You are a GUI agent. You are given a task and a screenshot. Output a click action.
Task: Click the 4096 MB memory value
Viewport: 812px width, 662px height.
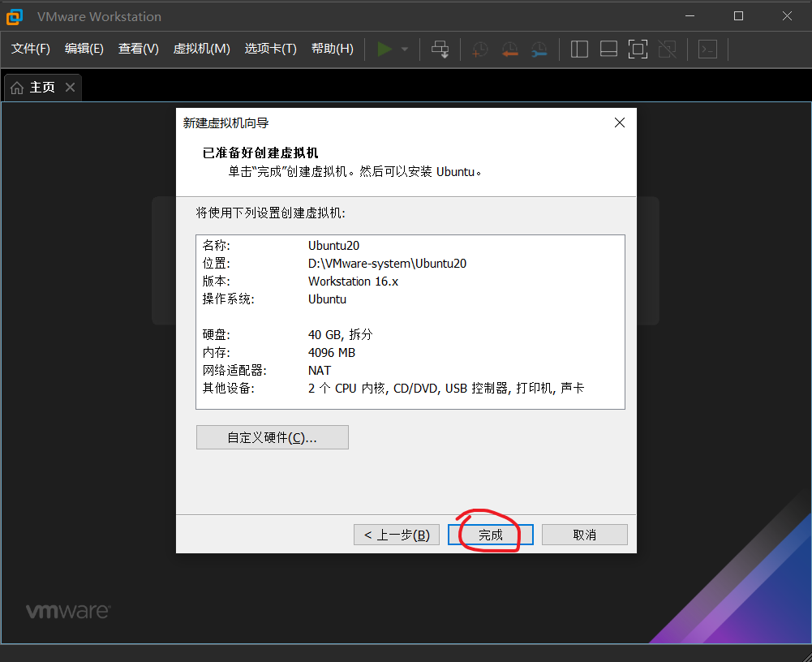pos(332,353)
